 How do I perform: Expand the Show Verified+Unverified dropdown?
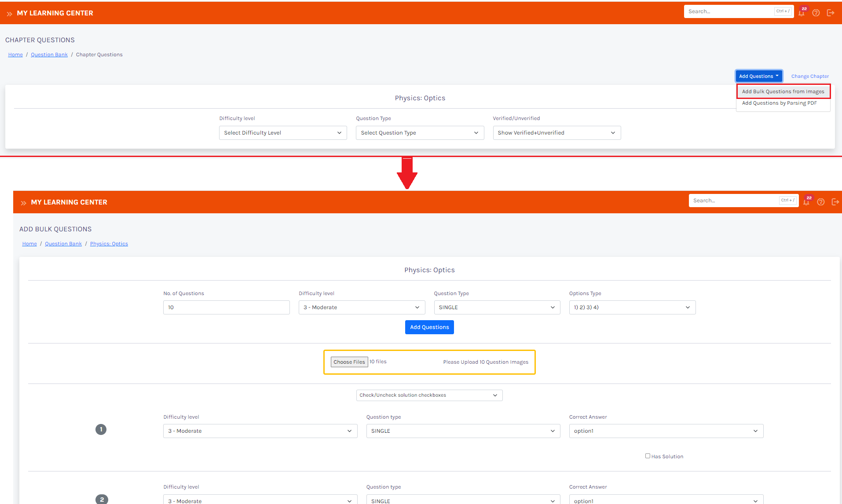(x=556, y=133)
